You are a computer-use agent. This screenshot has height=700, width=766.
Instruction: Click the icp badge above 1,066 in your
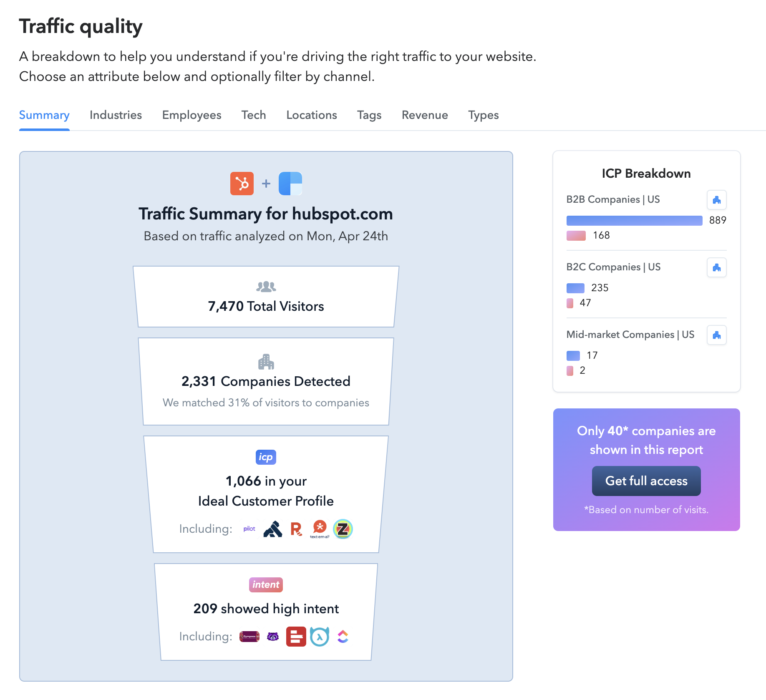(x=266, y=457)
